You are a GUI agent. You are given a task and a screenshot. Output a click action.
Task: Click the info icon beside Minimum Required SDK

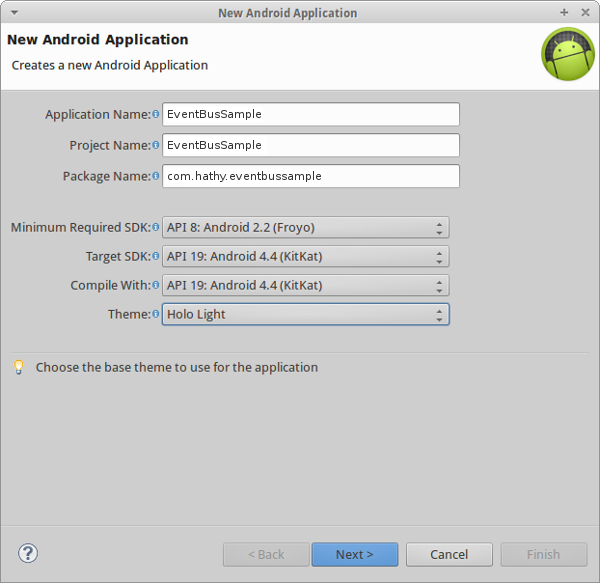coord(155,227)
